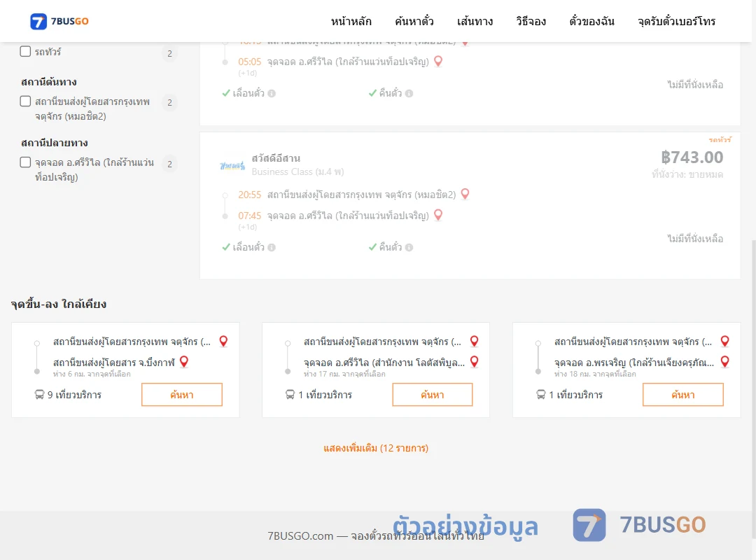Viewport: 756px width, 560px height.
Task: Expand แสดงเพิ่มเติม (12 รายการ) link
Action: 376,448
